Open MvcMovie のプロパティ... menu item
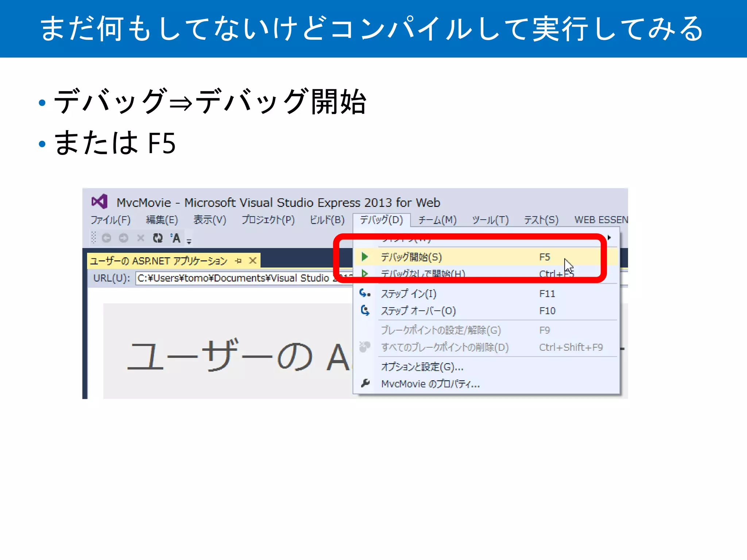Screen dimensions: 747x560 (487, 384)
